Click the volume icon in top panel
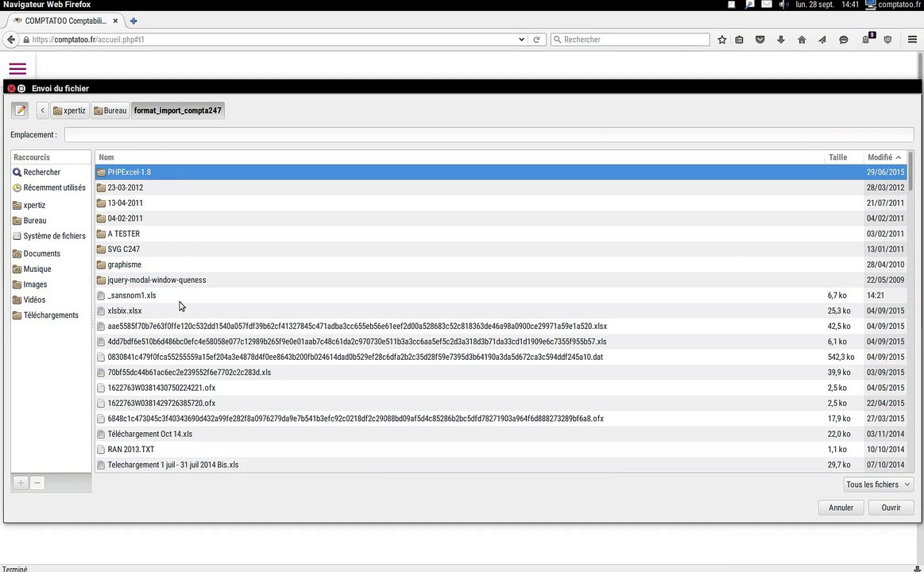This screenshot has height=572, width=924. point(783,4)
